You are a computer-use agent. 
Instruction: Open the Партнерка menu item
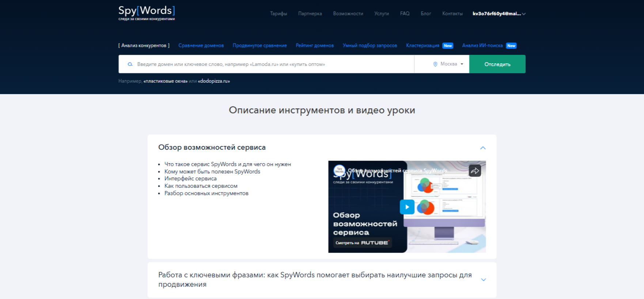click(310, 14)
